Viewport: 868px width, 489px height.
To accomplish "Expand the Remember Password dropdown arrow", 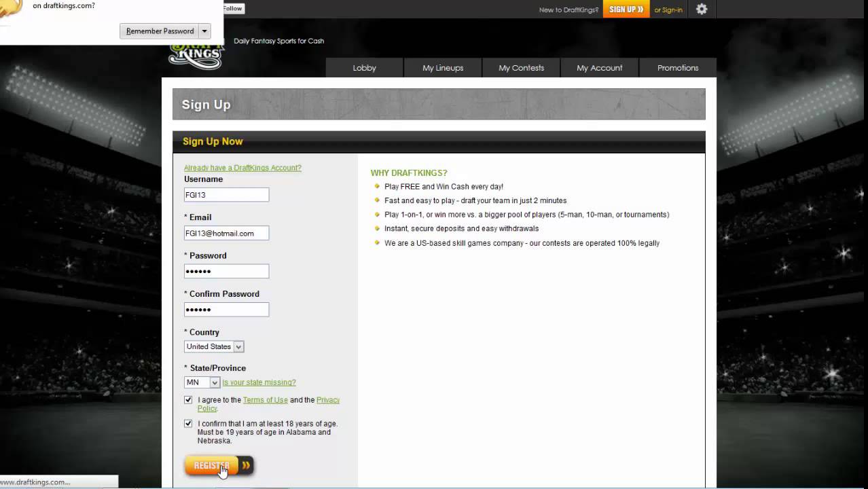I will [204, 31].
